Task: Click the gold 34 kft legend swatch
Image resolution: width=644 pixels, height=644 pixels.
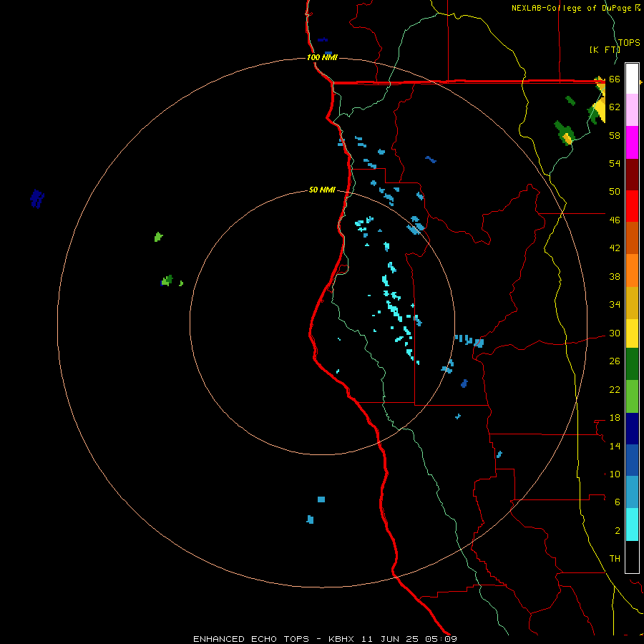Action: coord(632,303)
